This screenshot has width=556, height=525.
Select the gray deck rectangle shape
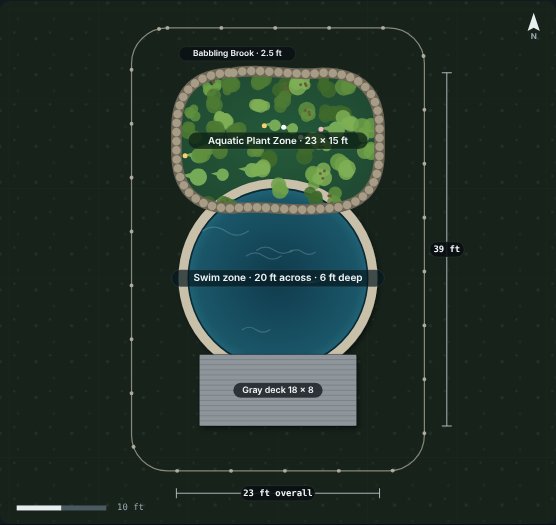pyautogui.click(x=278, y=390)
